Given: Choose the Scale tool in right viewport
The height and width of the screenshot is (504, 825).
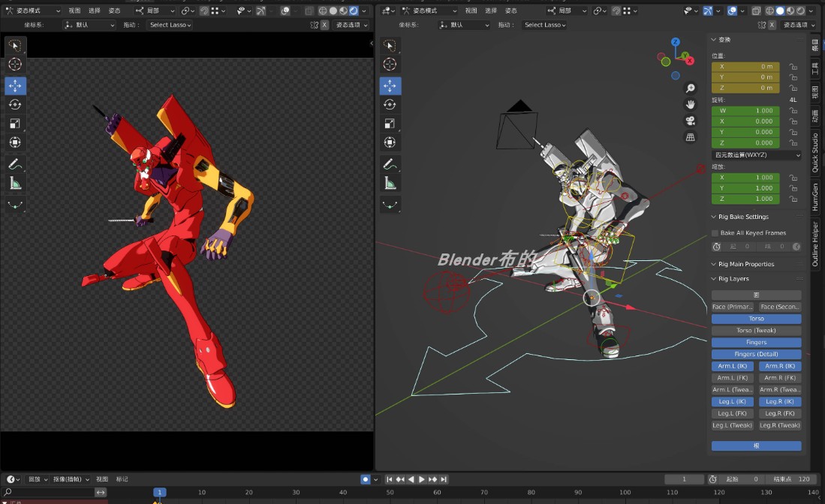Looking at the screenshot, I should pos(390,124).
